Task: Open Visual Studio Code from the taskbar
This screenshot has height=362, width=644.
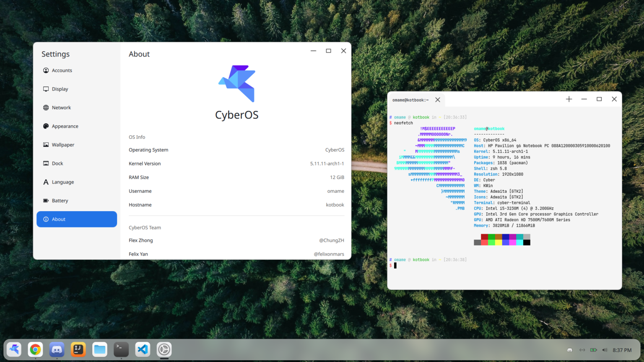Action: click(x=143, y=349)
